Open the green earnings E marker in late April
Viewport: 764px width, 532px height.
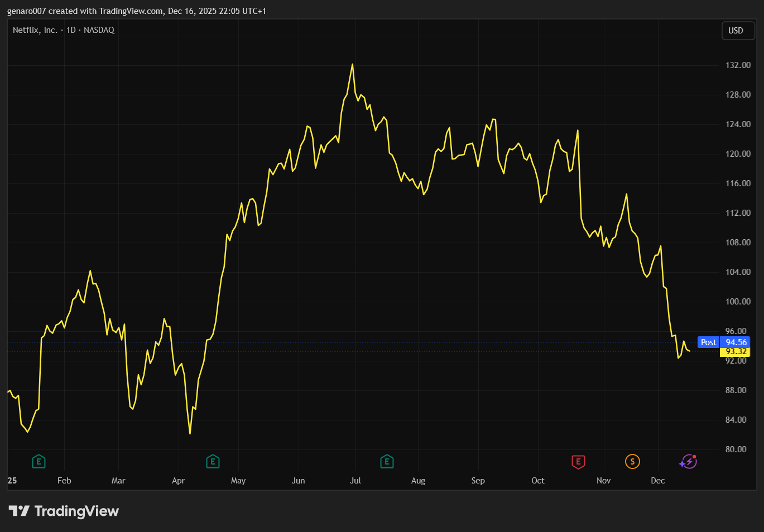[213, 462]
